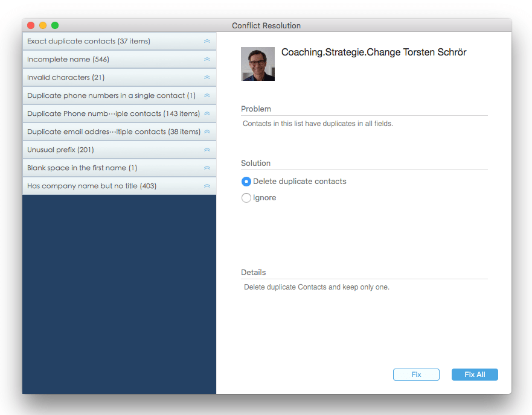Choose Has company name but no title row
This screenshot has height=415, width=532.
(92, 186)
